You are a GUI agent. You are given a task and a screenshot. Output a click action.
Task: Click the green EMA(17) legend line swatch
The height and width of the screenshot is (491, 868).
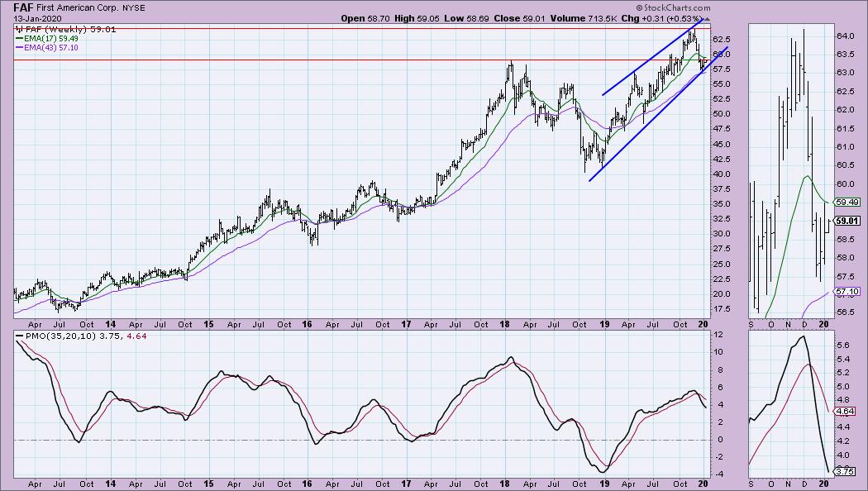[x=19, y=39]
